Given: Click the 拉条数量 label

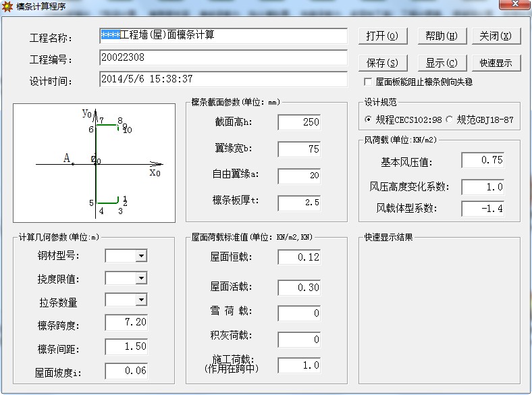Looking at the screenshot, I should click(x=58, y=302).
